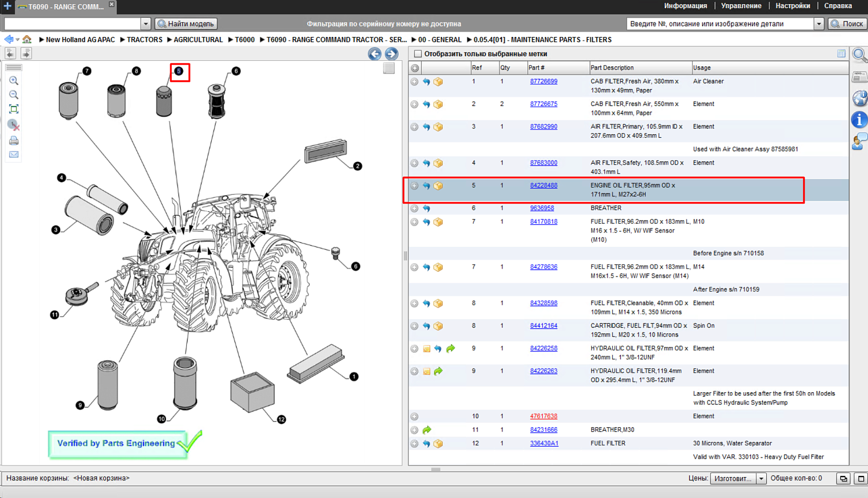Image resolution: width=868 pixels, height=498 pixels.
Task: Tick the 'Отобразить только выбранные метки' checkbox
Action: point(418,54)
